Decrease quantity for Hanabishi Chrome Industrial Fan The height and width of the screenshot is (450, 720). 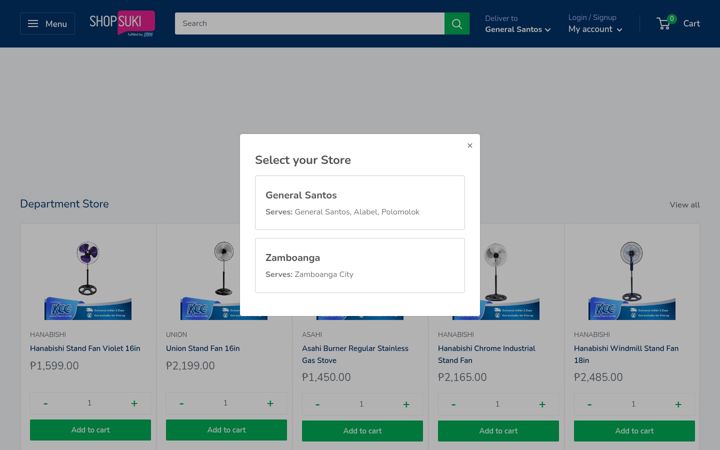(x=453, y=405)
